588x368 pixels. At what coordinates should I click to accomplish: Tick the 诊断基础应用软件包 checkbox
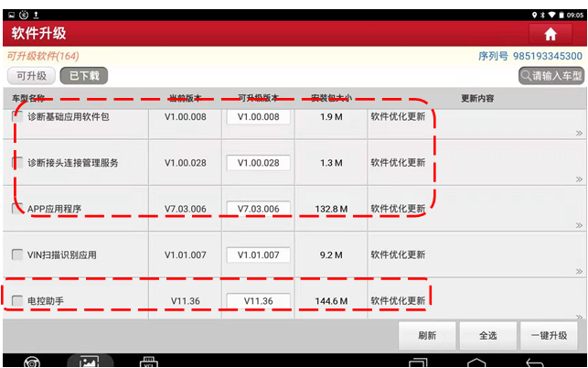pyautogui.click(x=17, y=117)
